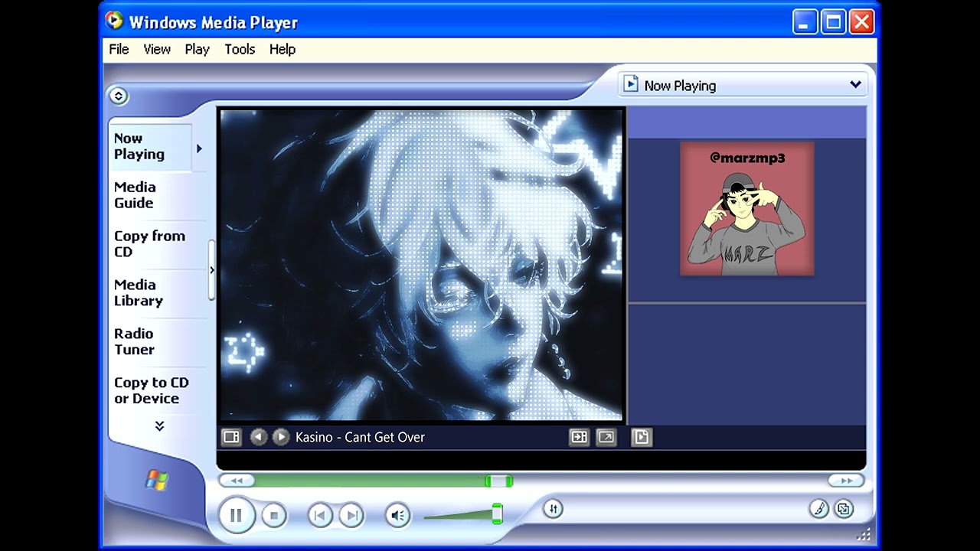Adjust the volume slider handle
The width and height of the screenshot is (980, 551).
(x=497, y=514)
